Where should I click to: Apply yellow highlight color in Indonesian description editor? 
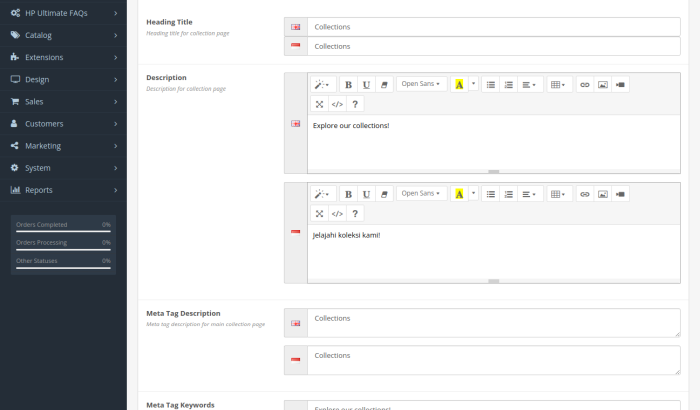459,194
